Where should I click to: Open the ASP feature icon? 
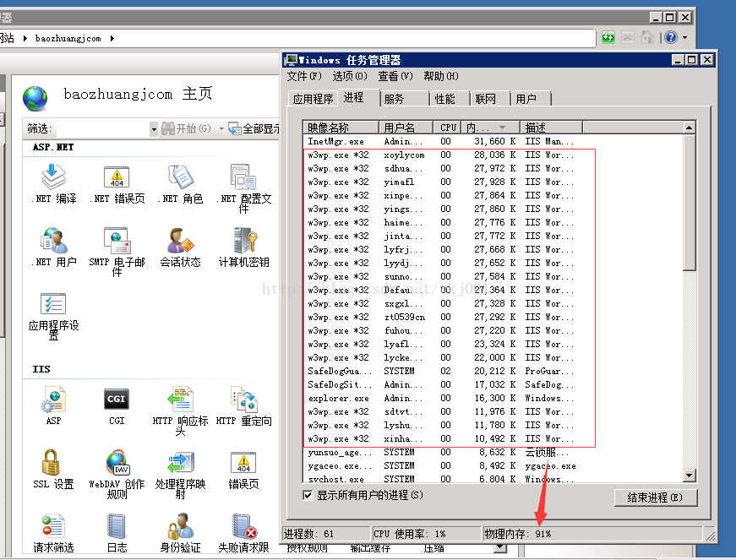[x=53, y=400]
